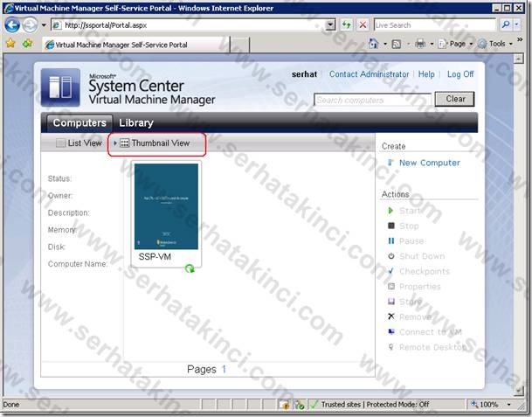Click the Properties icon
532x417 pixels.
click(x=390, y=286)
